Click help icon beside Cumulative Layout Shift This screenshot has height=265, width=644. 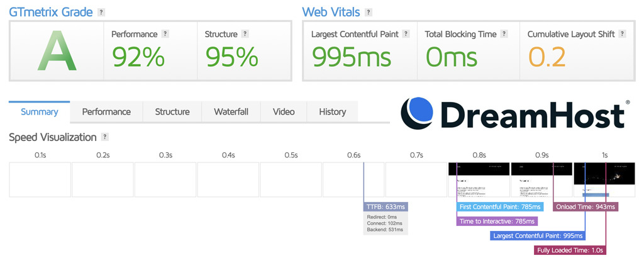[x=622, y=34]
